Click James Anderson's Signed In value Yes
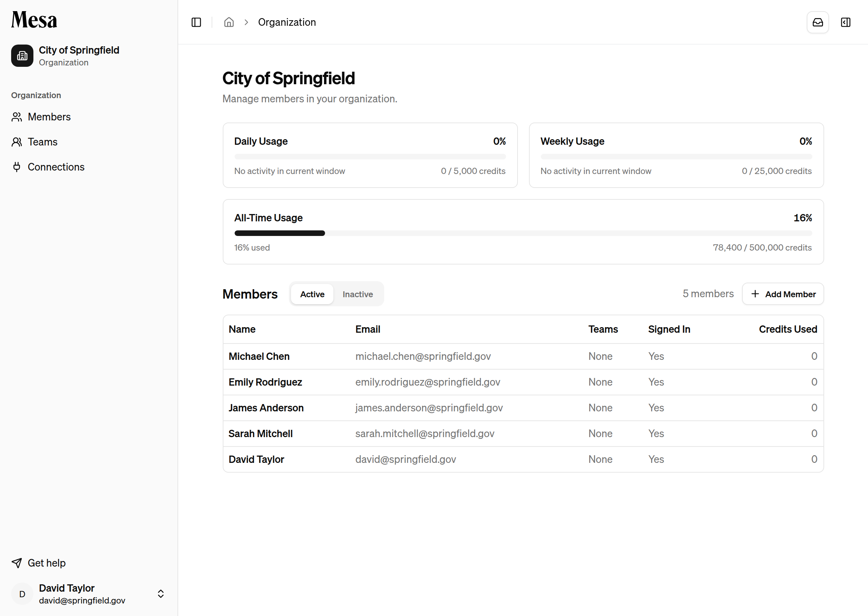868x616 pixels. tap(656, 408)
